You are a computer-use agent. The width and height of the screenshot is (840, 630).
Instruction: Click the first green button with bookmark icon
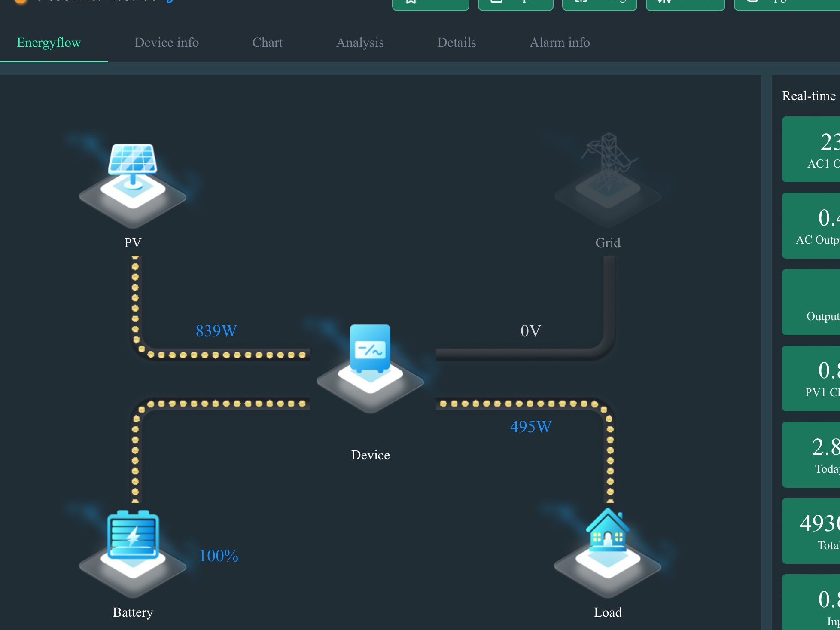coord(430,3)
